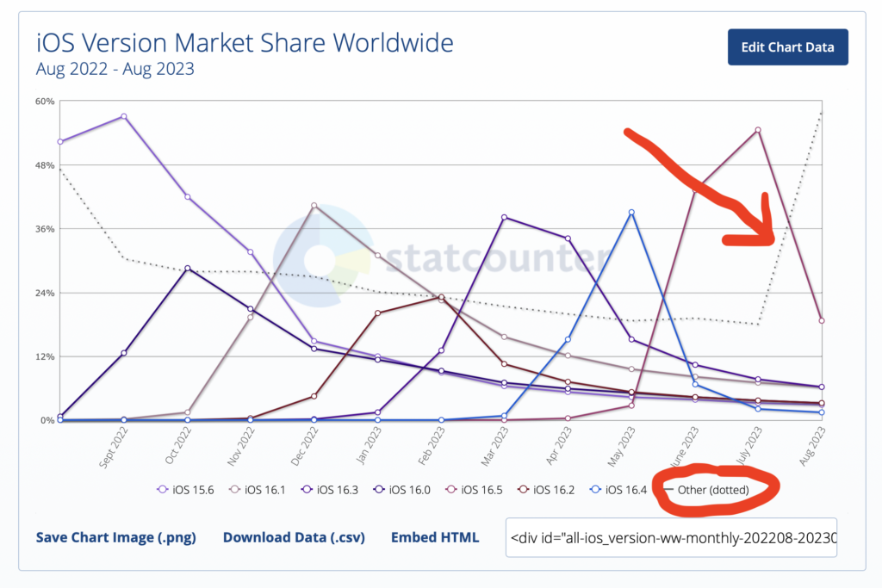Click the 48% y-axis label

click(x=45, y=165)
